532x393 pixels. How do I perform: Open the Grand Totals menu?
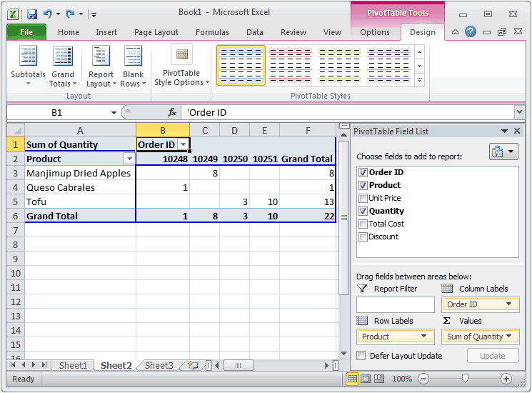tap(63, 66)
